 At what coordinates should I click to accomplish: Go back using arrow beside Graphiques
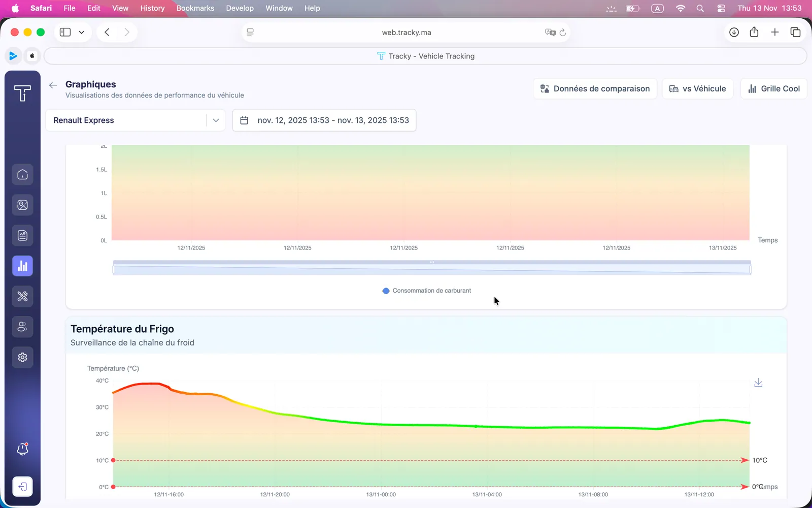point(53,85)
